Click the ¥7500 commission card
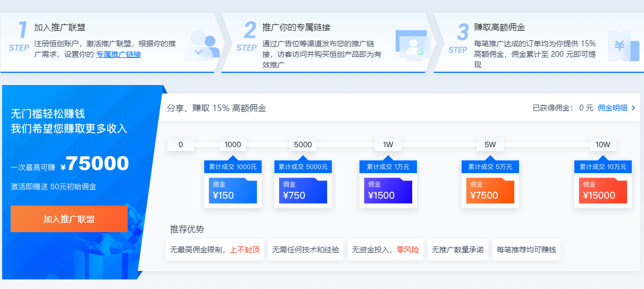644x289 pixels. [x=490, y=191]
